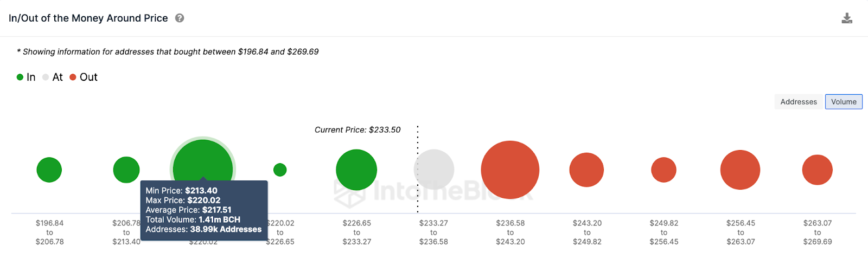Screen dimensions: 868x266
Task: Click the Current Price $233.50 label
Action: (x=358, y=129)
